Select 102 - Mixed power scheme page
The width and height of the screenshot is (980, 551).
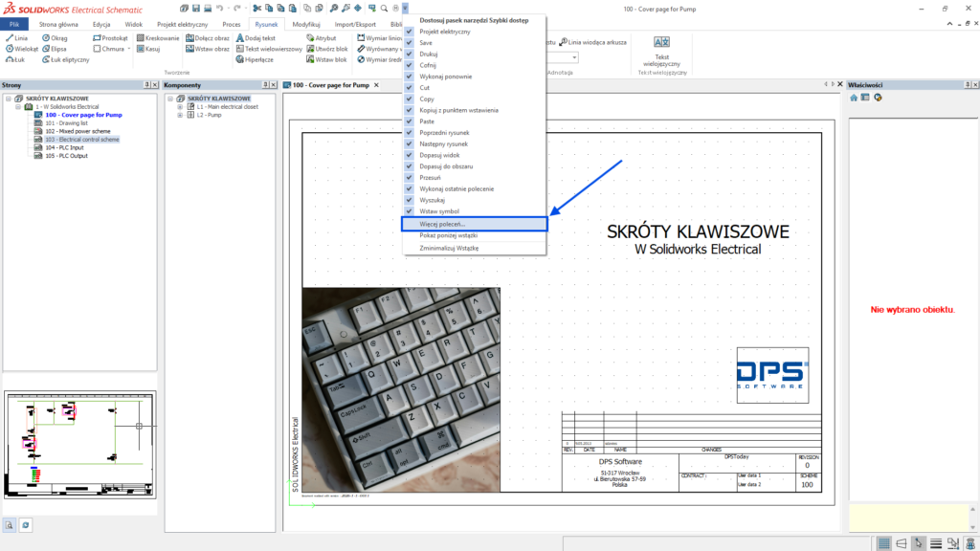tap(78, 131)
